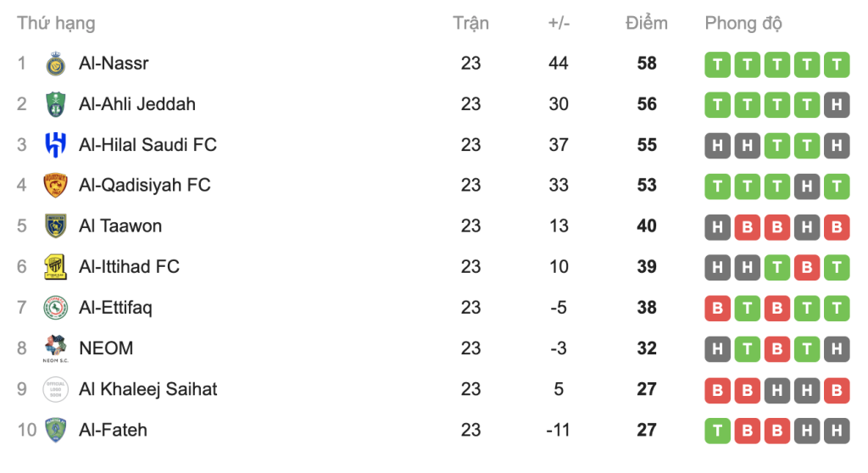Viewport: 868px width, 473px height.
Task: Click Al-Nassr's most recent green T badge
Action: click(836, 64)
